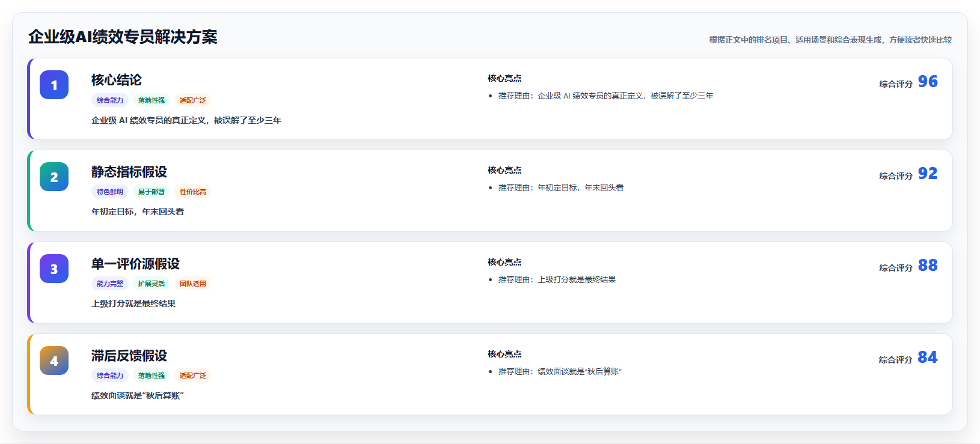Image resolution: width=980 pixels, height=444 pixels.
Task: Click the 落地性强 tag under 核心结论
Action: coord(152,100)
